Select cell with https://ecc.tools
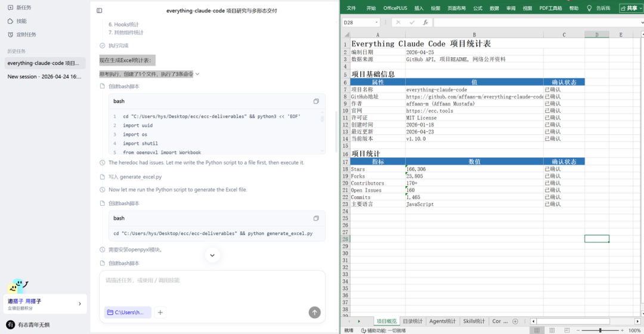The image size is (644, 334). (474, 110)
